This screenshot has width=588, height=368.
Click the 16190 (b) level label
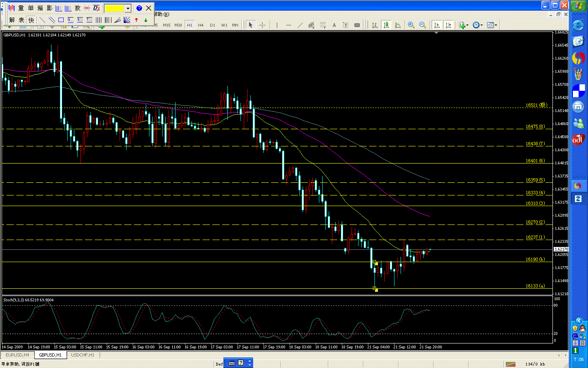point(535,259)
